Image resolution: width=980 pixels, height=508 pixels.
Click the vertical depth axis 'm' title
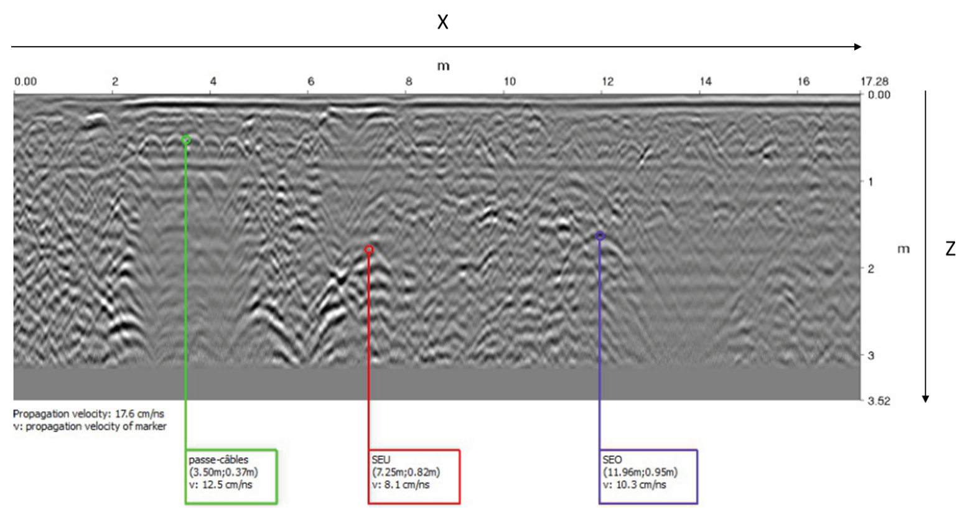(903, 249)
